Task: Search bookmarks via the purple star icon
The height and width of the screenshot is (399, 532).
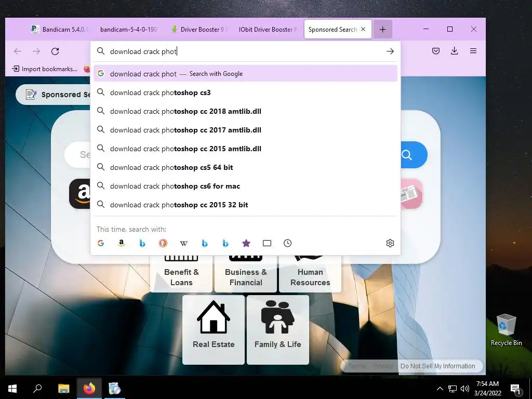Action: [246, 243]
